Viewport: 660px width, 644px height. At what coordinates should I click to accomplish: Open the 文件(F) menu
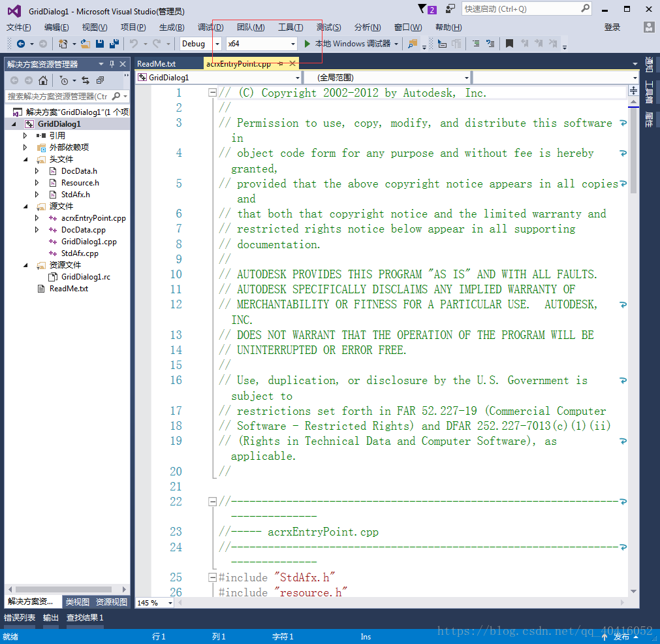pos(18,27)
